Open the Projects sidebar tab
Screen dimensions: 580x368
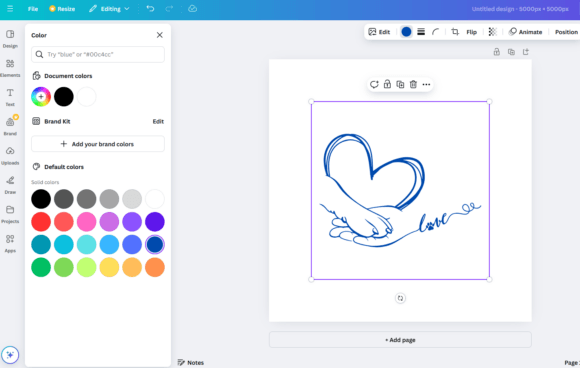coord(10,214)
